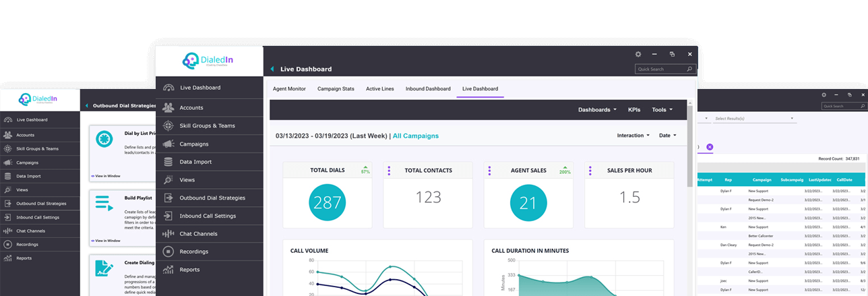The image size is (868, 296).
Task: Open Live Dashboard icon in front sidebar
Action: (x=168, y=88)
